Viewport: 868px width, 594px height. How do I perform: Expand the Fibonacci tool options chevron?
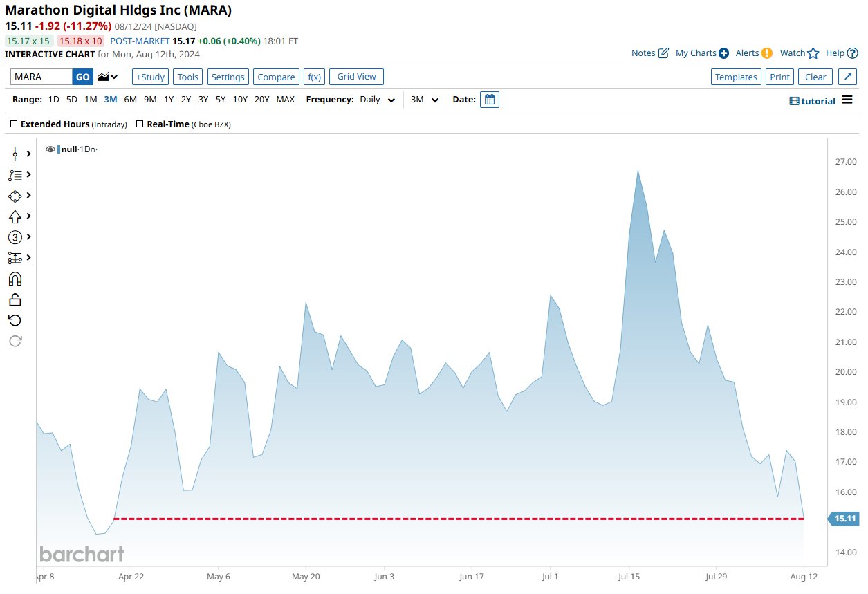point(29,175)
